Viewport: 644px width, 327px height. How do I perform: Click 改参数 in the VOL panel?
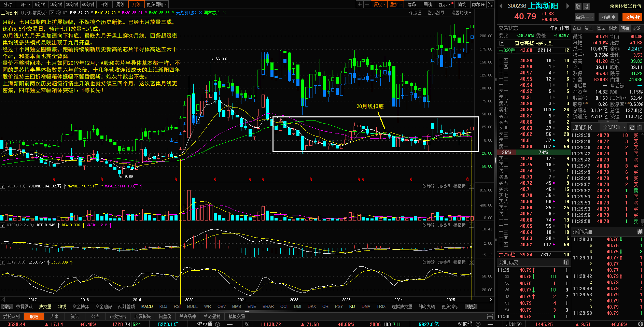pos(429,186)
